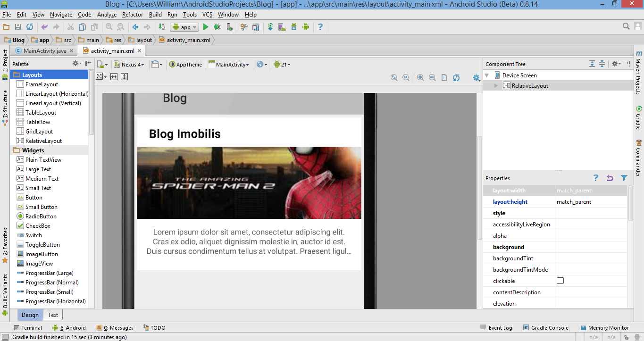The width and height of the screenshot is (644, 341).
Task: Open the API level 21 dropdown
Action: click(x=282, y=65)
